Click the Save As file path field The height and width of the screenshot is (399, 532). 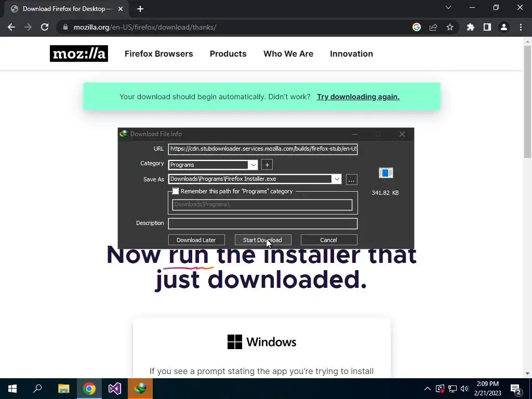pos(250,179)
